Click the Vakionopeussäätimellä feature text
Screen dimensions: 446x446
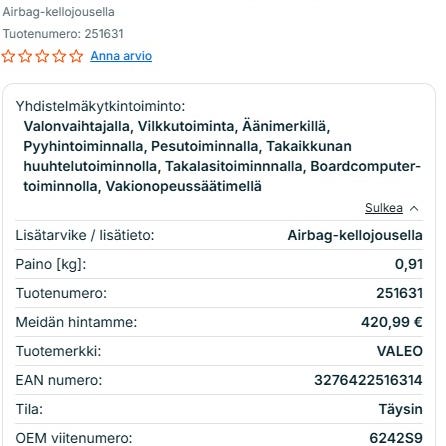[x=183, y=186]
